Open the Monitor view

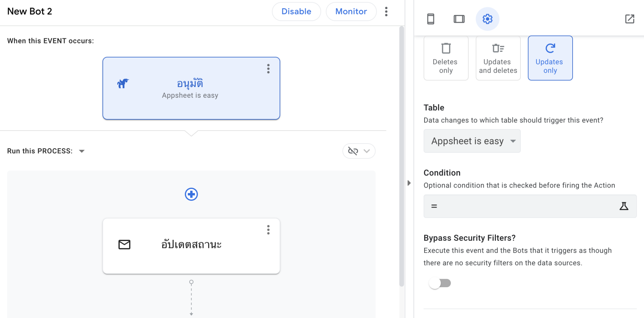coord(351,11)
